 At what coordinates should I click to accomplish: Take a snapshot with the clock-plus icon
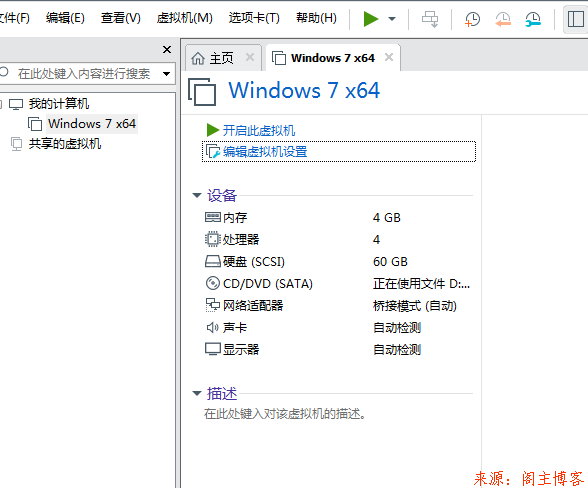coord(472,19)
